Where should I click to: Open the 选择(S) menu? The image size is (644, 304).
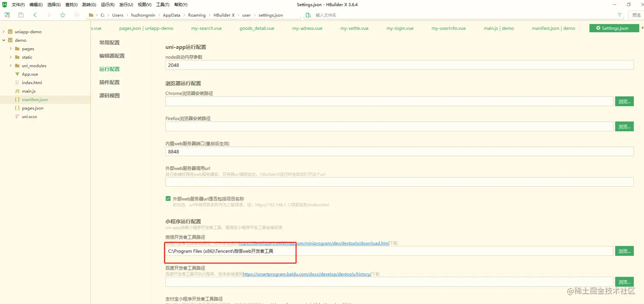point(54,5)
